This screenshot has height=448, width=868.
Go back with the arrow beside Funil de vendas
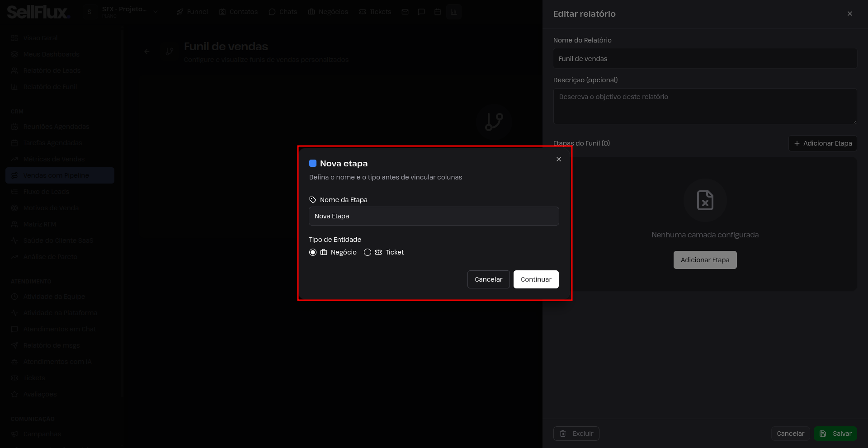tap(147, 52)
